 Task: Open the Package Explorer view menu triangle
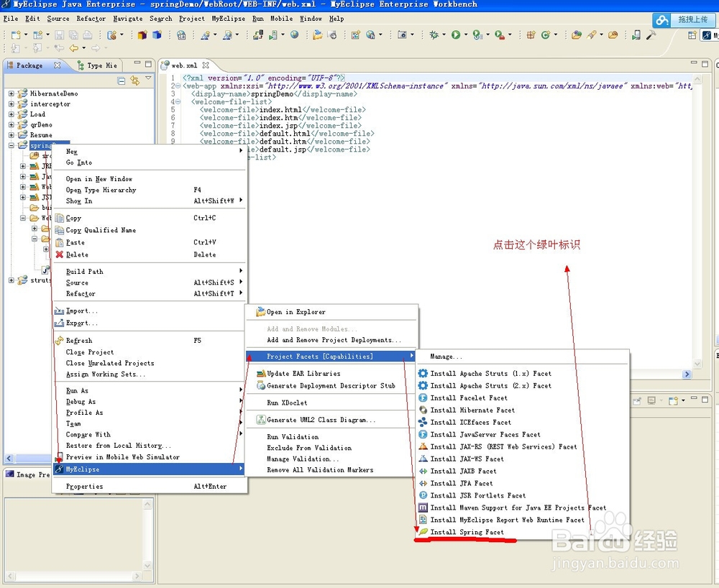(x=148, y=79)
